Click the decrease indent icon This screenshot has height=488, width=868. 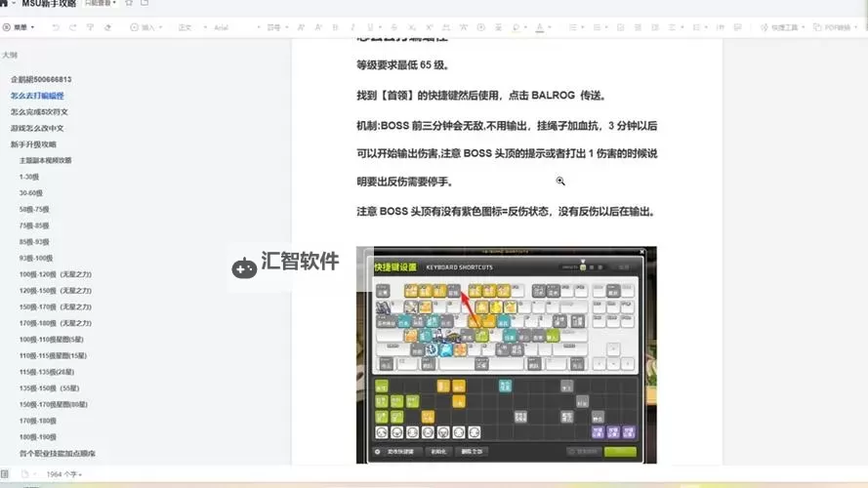638,27
